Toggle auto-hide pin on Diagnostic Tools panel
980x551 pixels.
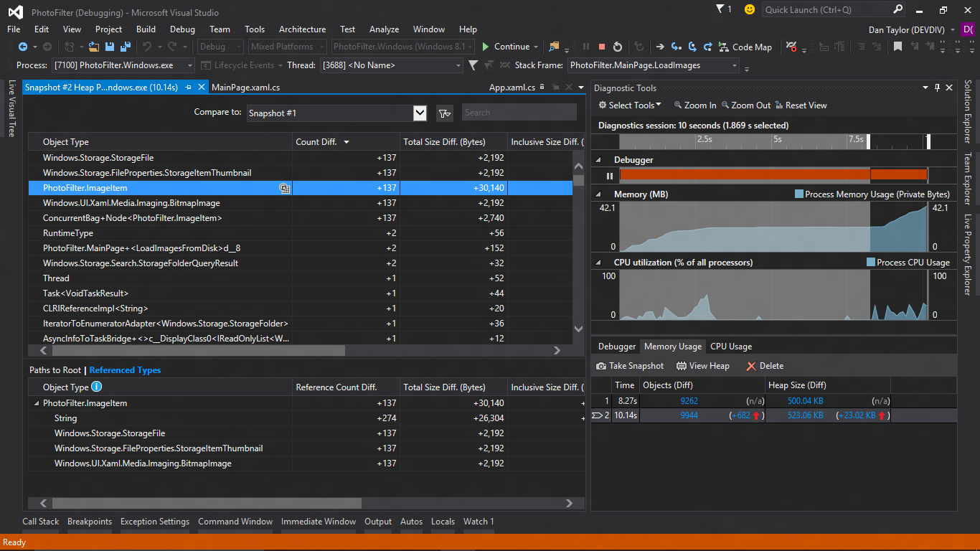(937, 88)
